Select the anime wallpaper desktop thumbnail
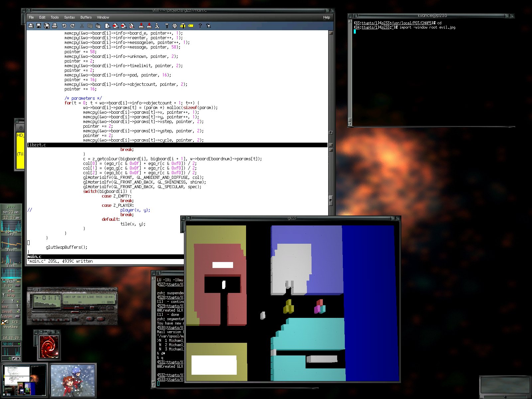Image resolution: width=532 pixels, height=399 pixels. tap(73, 380)
